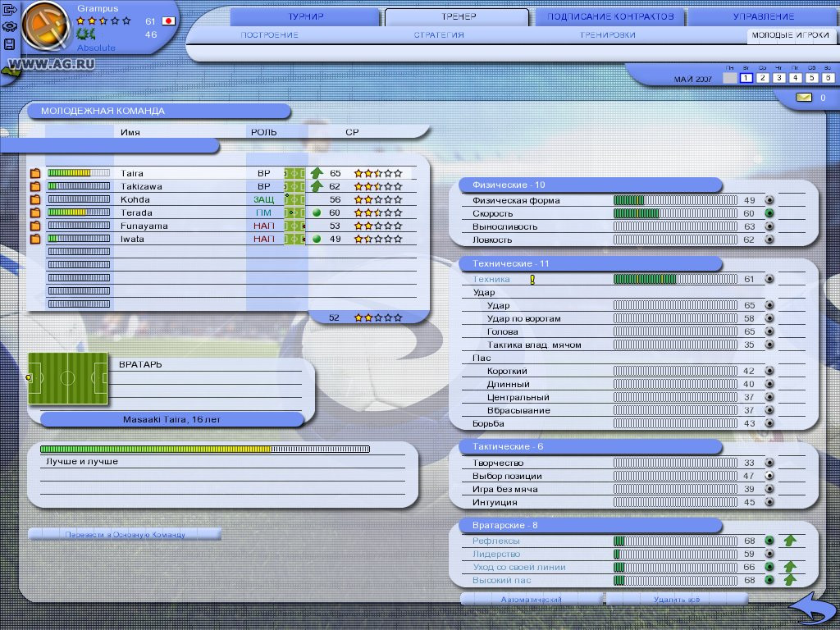Click the exit icon at top-left

(10, 9)
